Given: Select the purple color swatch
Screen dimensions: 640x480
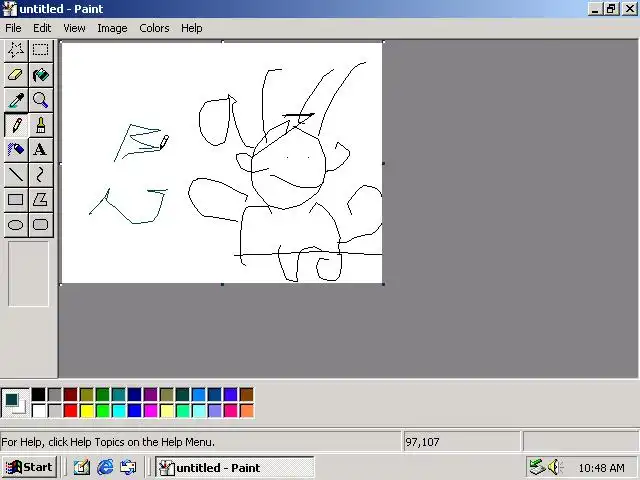Looking at the screenshot, I should point(151,395).
